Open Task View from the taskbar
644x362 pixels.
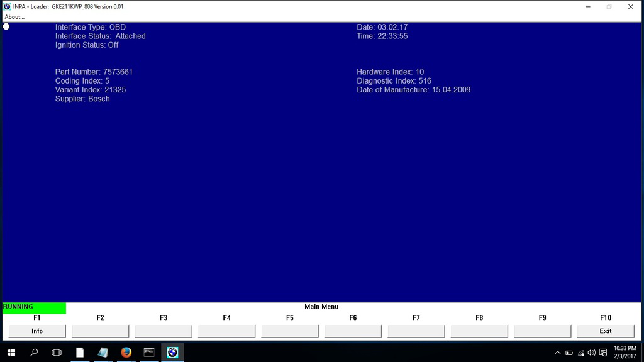pos(57,353)
